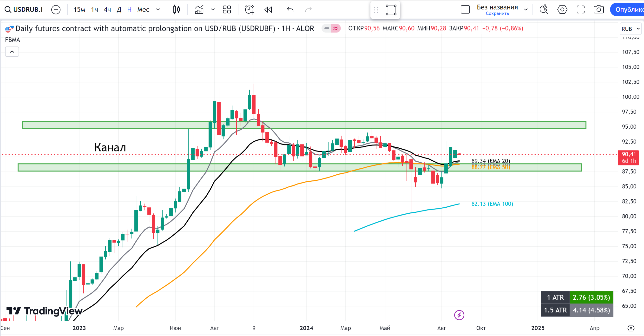Expand the timeframe interval dropdown arrow
This screenshot has width=644, height=336.
click(x=158, y=10)
